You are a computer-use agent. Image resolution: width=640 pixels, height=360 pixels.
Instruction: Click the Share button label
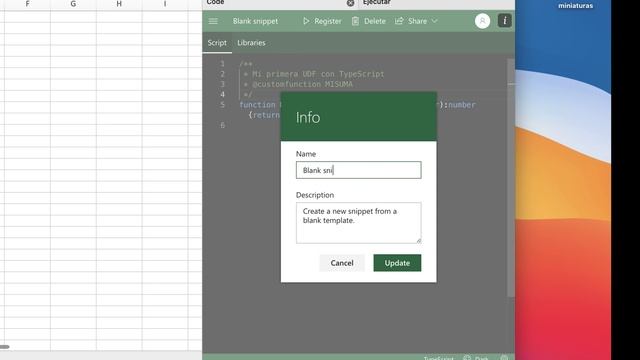[x=417, y=21]
